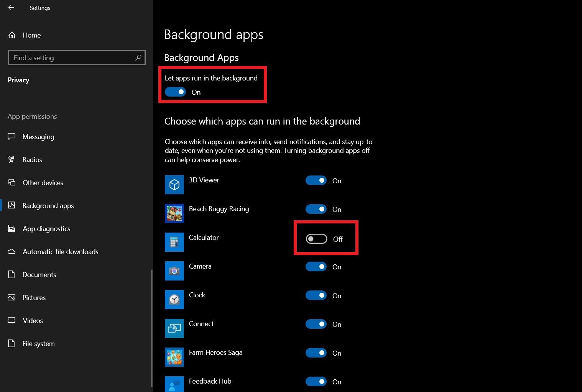Click the Beach Buggy Racing icon
Viewport: 582px width, 392px height.
pyautogui.click(x=174, y=213)
